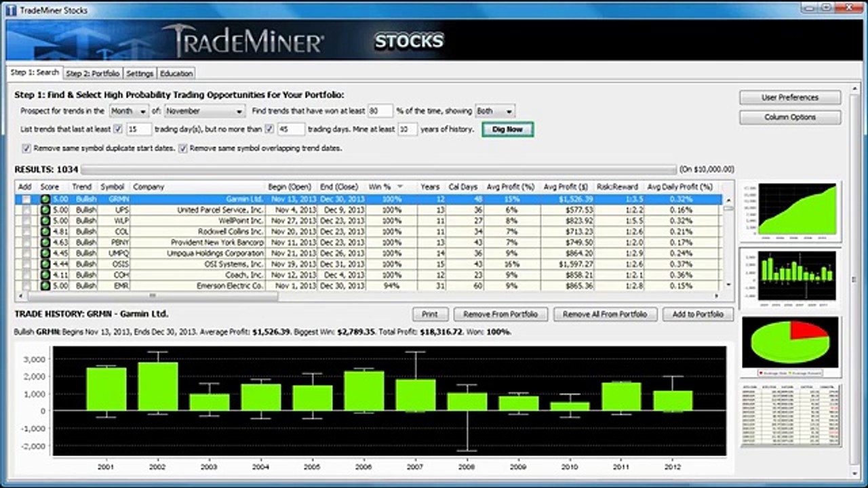Click the maximum trading days field showing 45

click(291, 129)
